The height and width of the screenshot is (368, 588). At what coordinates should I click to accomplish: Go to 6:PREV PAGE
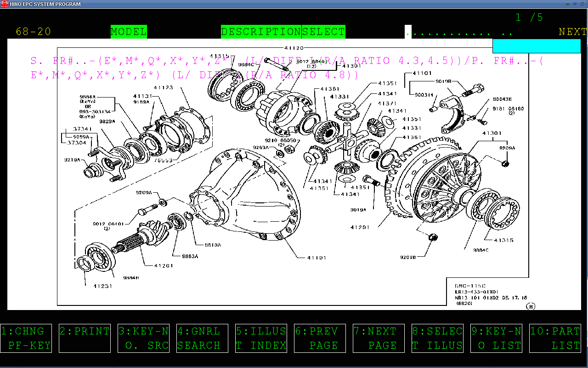(x=320, y=338)
